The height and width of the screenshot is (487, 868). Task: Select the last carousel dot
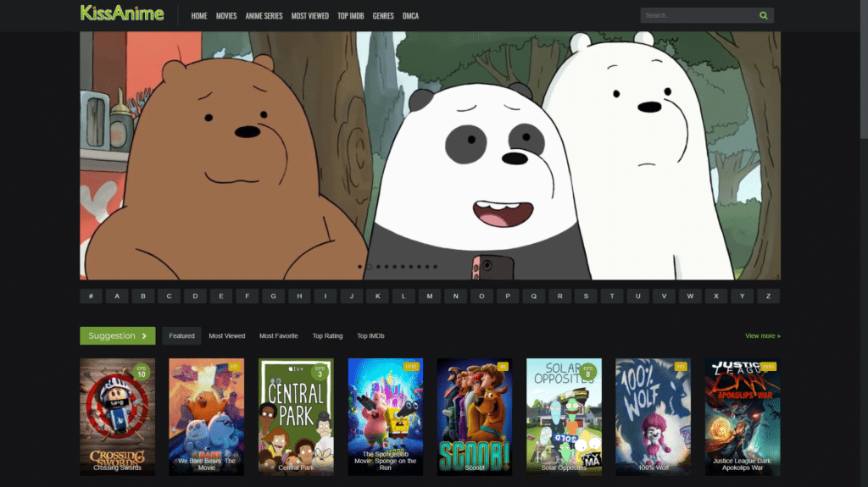click(x=435, y=267)
